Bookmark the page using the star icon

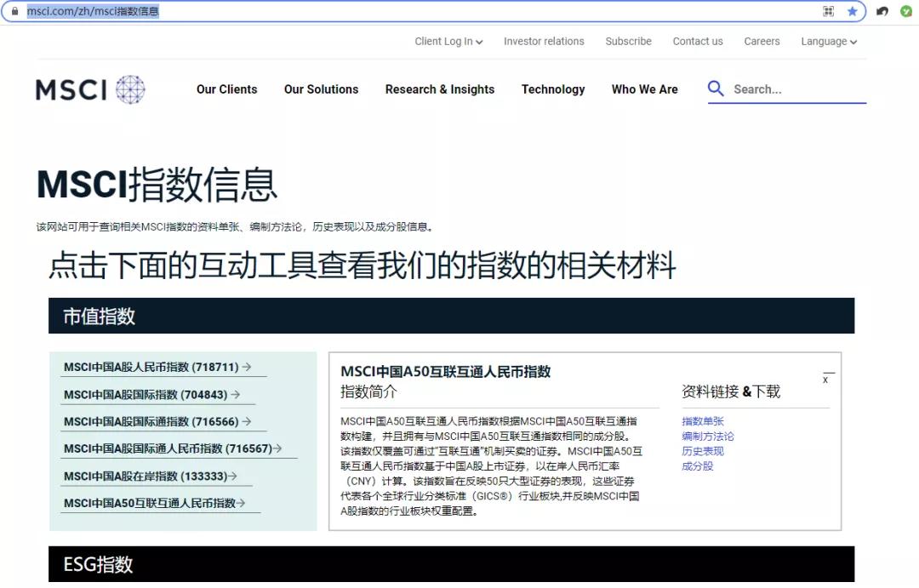coord(852,11)
